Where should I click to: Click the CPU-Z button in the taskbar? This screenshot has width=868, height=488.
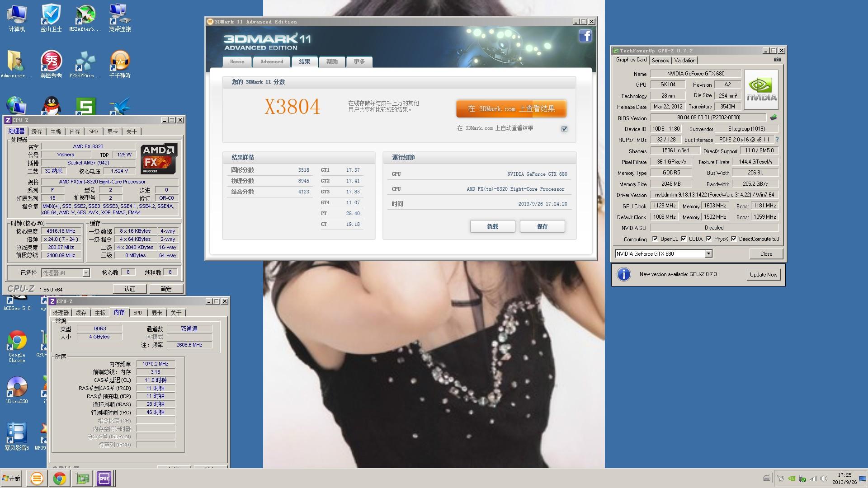click(x=104, y=479)
